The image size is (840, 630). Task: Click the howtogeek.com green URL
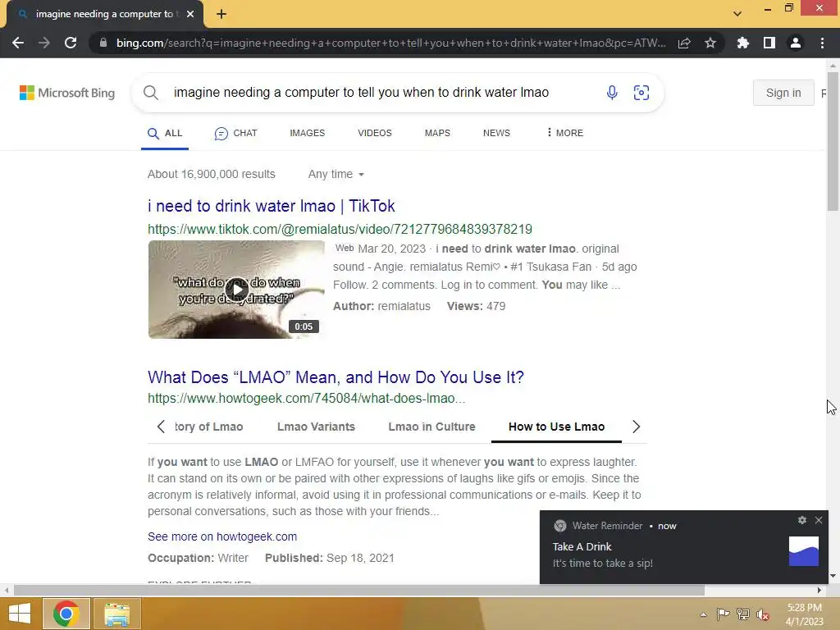(x=306, y=399)
